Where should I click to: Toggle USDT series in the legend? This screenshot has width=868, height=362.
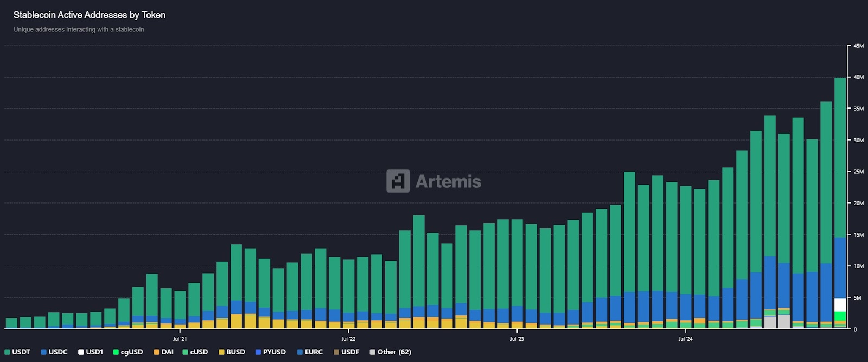17,352
